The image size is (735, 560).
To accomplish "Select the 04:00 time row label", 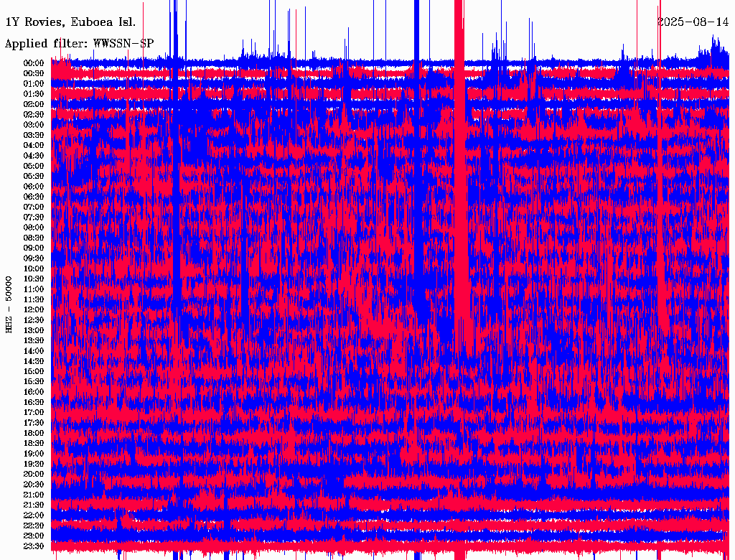I will tap(34, 146).
